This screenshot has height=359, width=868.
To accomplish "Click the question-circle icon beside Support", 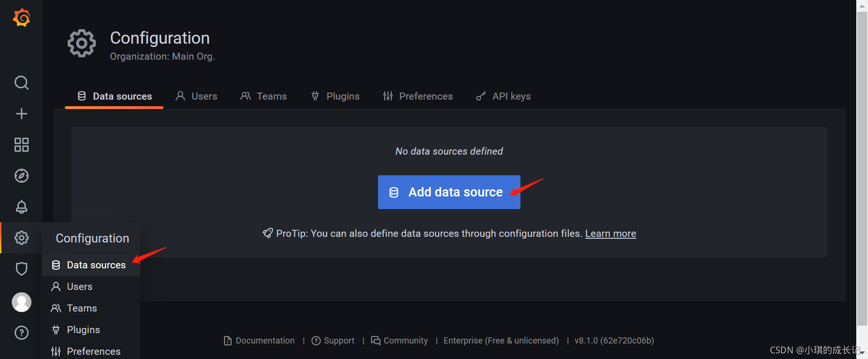I will (x=316, y=341).
